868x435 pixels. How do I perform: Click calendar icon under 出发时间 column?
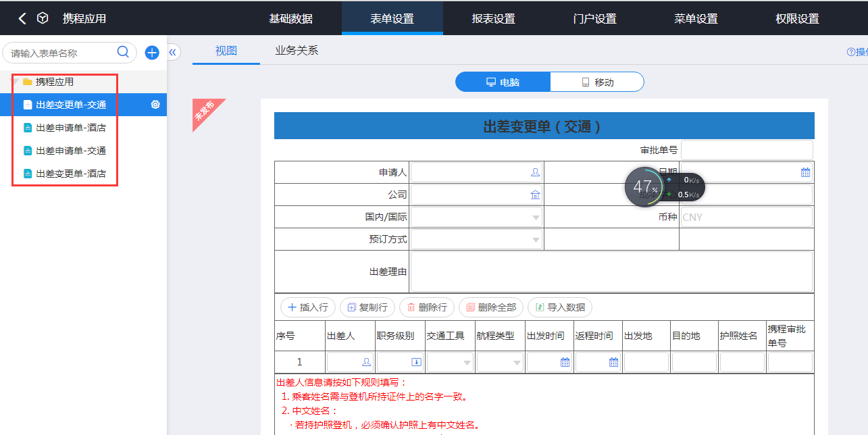point(565,362)
